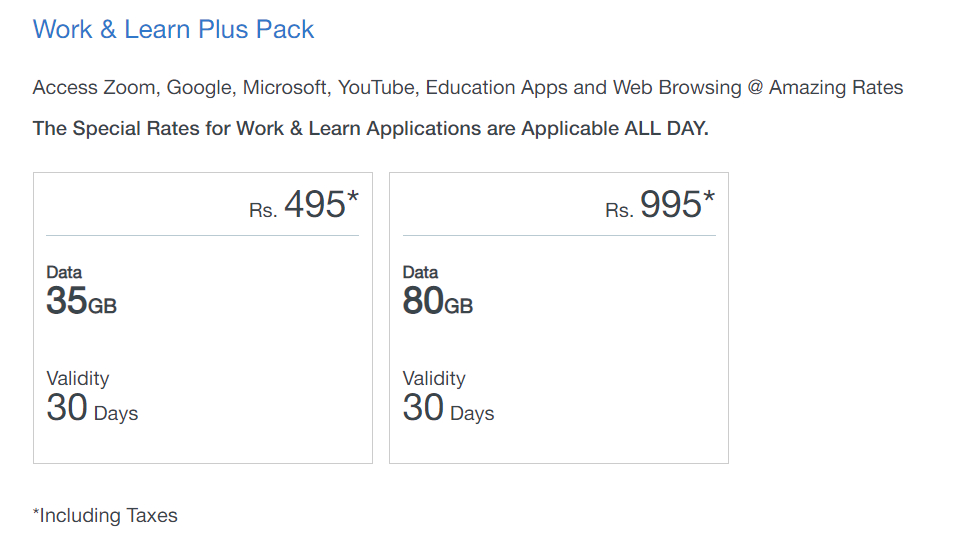Screen dimensions: 960x547
Task: Click the Zoom, Google, Microsoft description line
Action: click(x=467, y=88)
